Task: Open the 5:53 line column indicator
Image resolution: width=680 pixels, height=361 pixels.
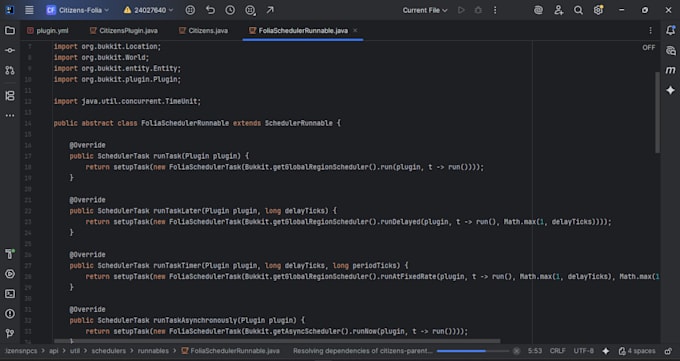Action: point(535,351)
